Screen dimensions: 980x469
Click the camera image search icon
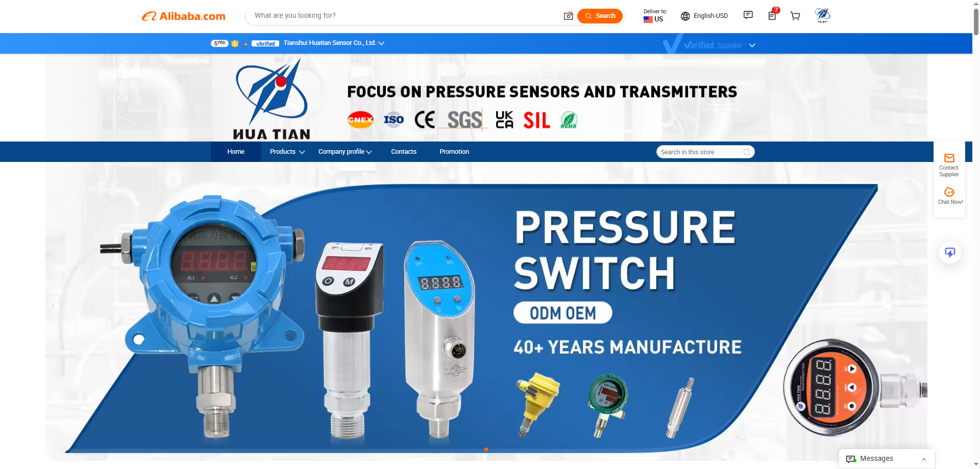pyautogui.click(x=568, y=16)
